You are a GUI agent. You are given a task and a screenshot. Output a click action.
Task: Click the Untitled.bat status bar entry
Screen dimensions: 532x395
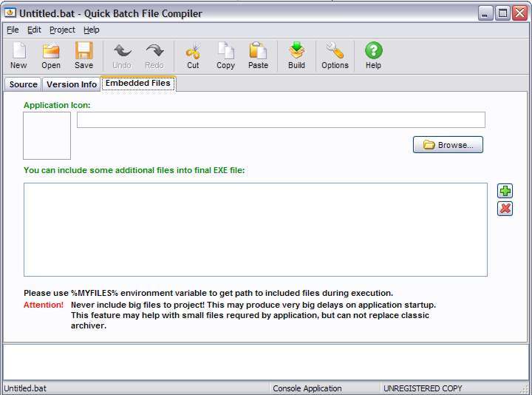pyautogui.click(x=25, y=388)
